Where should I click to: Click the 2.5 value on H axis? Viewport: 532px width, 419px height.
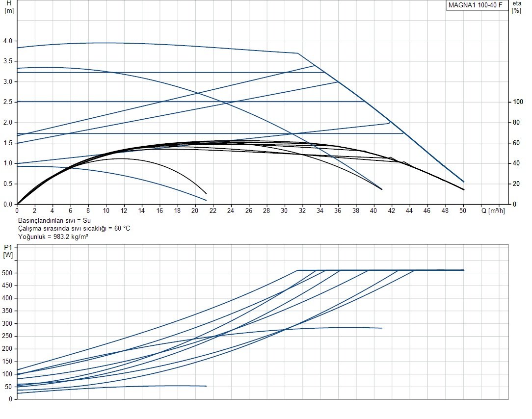pos(8,102)
